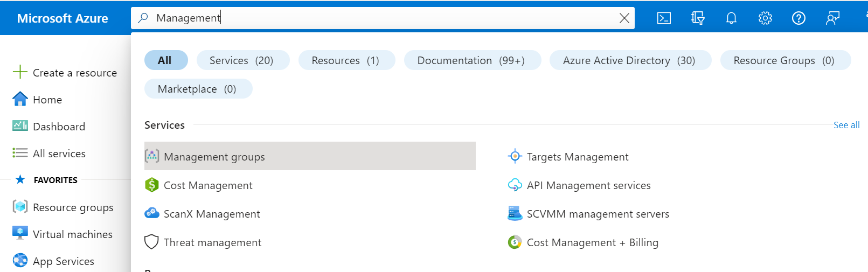
Task: Open the Notifications bell
Action: [731, 18]
